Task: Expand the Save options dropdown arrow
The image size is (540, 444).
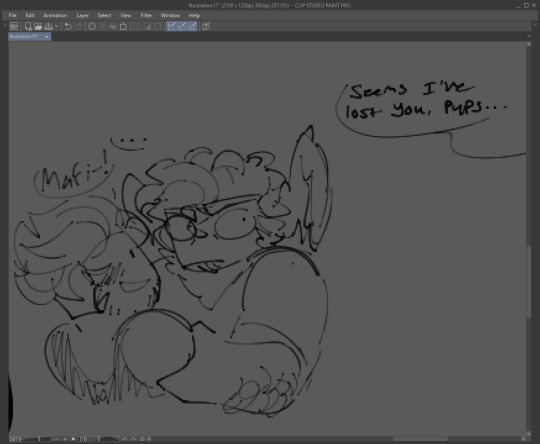Action: (56, 26)
